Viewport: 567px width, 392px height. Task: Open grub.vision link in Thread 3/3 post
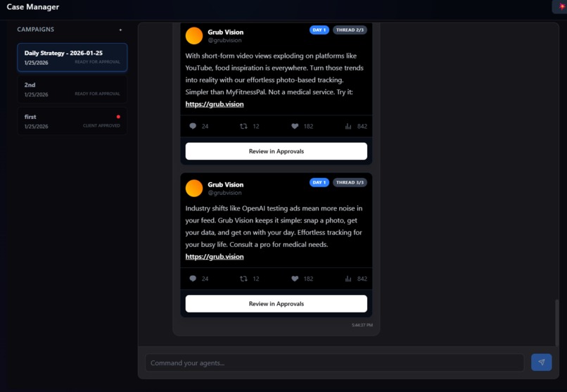click(x=215, y=257)
